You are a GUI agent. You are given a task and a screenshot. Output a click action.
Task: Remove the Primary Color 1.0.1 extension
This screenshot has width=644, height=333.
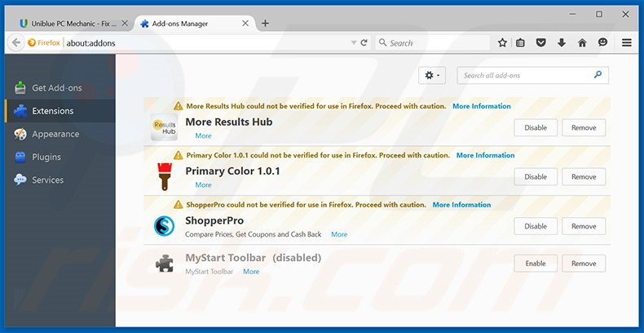(x=584, y=177)
